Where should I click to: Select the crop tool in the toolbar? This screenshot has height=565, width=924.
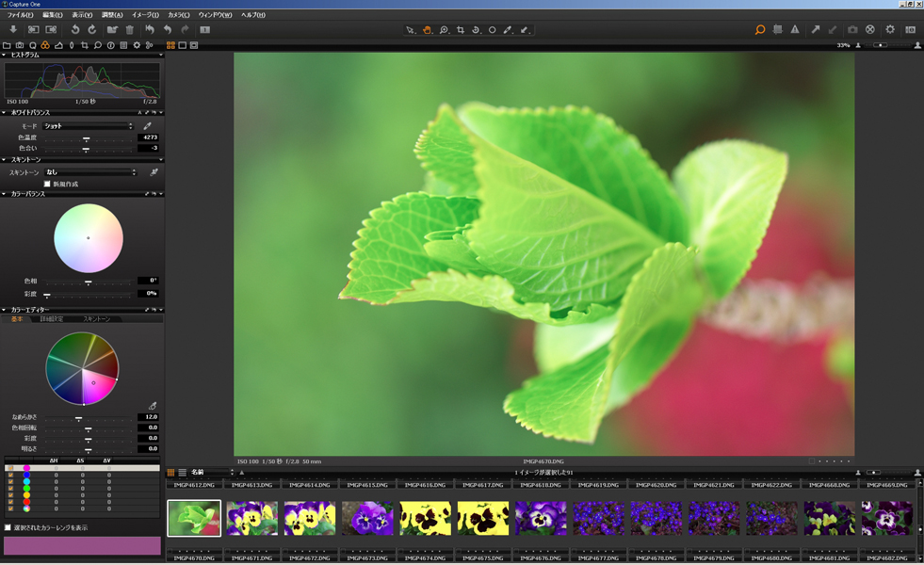tap(461, 30)
